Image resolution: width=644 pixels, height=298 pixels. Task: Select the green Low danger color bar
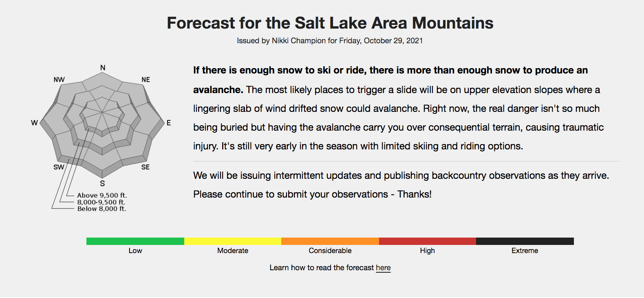(x=135, y=241)
